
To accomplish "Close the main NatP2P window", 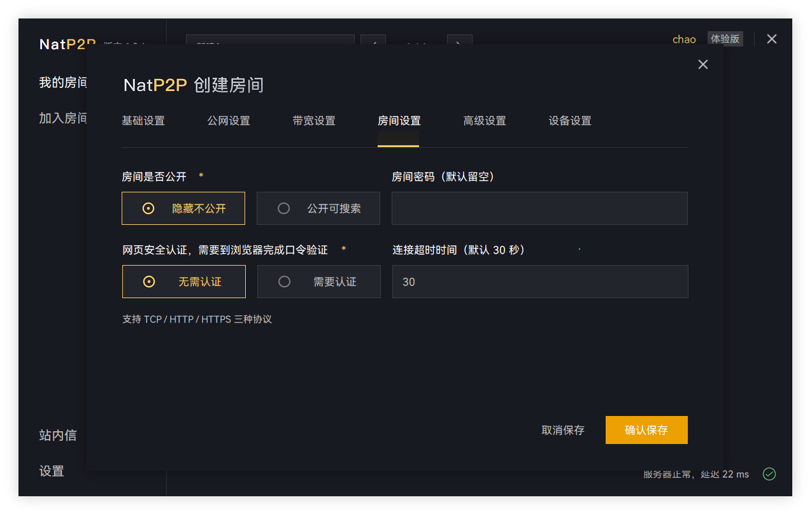I will click(772, 39).
